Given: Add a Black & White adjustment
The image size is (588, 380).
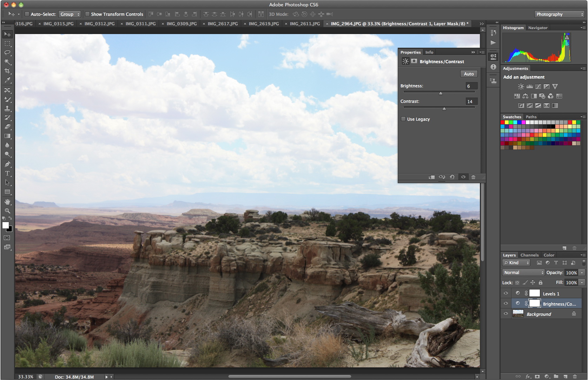Looking at the screenshot, I should [534, 96].
